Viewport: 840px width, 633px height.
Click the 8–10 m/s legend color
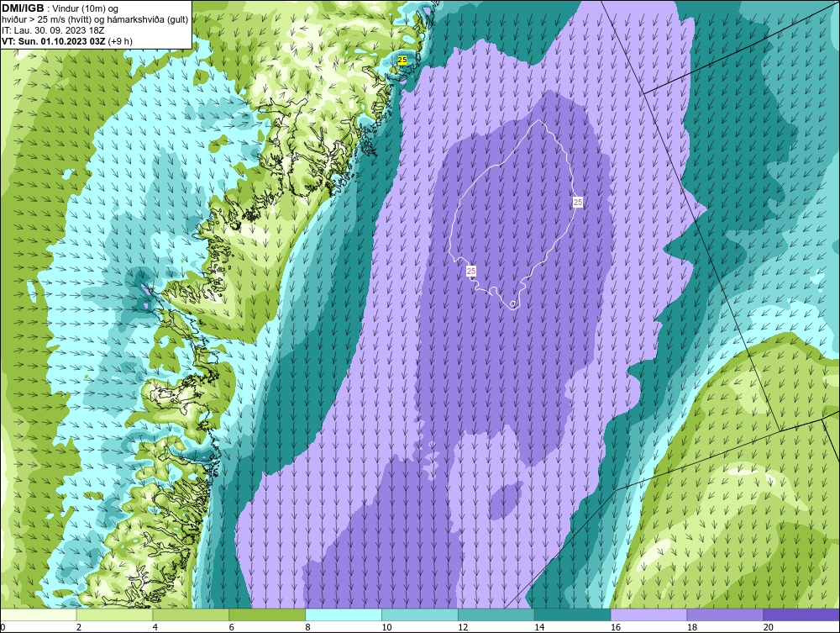click(344, 615)
